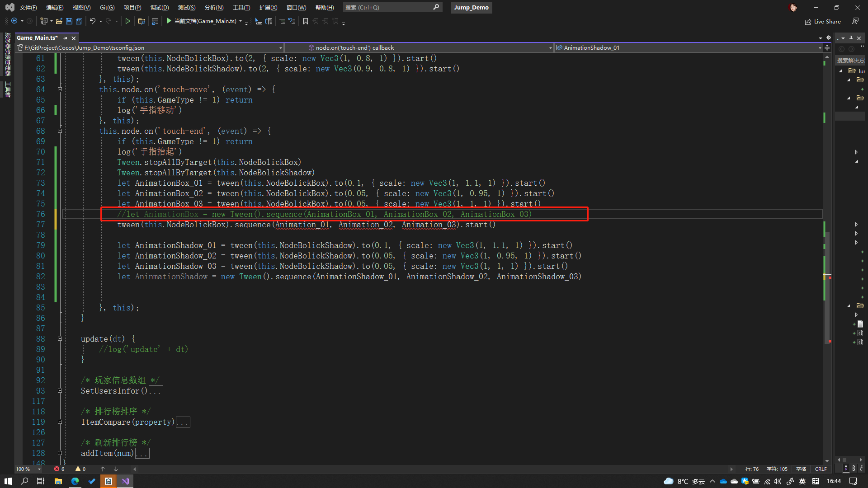Click the CRLF line ending indicator

click(x=821, y=469)
